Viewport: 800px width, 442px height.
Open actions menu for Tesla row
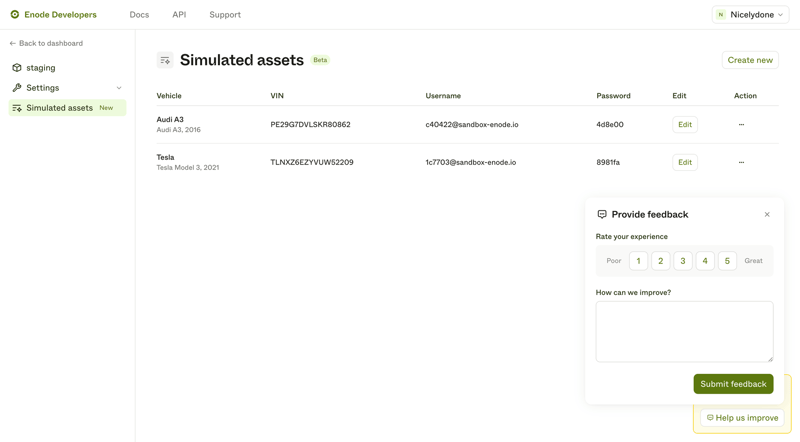pyautogui.click(x=741, y=162)
